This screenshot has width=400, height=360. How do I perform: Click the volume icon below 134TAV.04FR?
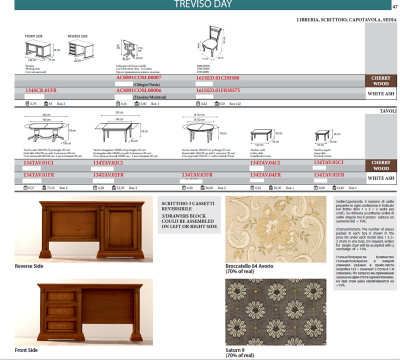click(252, 188)
